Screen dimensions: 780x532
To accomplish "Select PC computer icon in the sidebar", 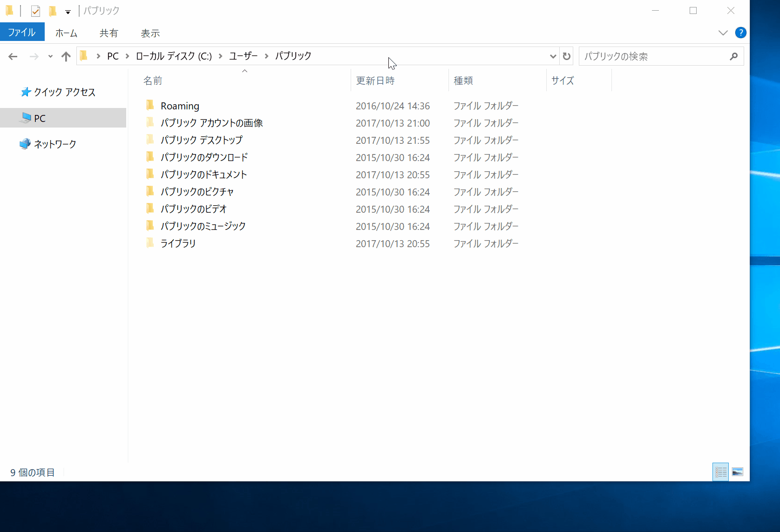I will tap(25, 118).
